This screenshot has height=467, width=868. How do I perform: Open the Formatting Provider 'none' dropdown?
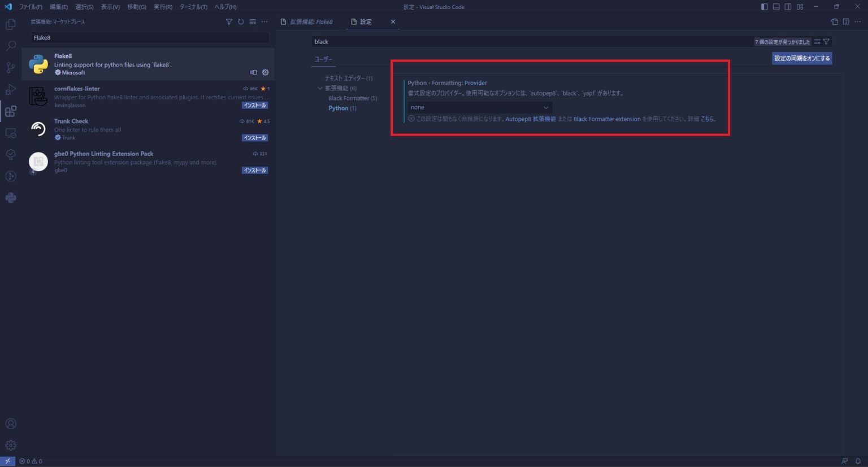pos(479,107)
